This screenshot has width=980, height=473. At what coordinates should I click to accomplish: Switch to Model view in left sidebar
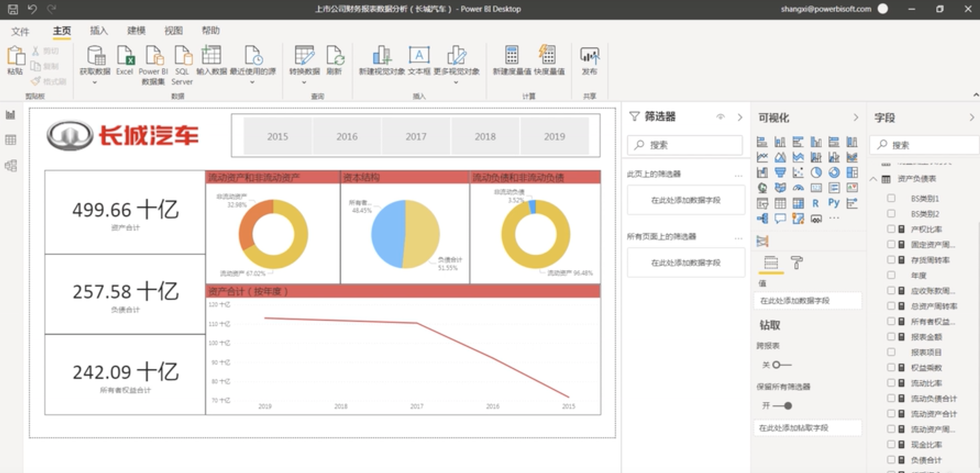11,165
